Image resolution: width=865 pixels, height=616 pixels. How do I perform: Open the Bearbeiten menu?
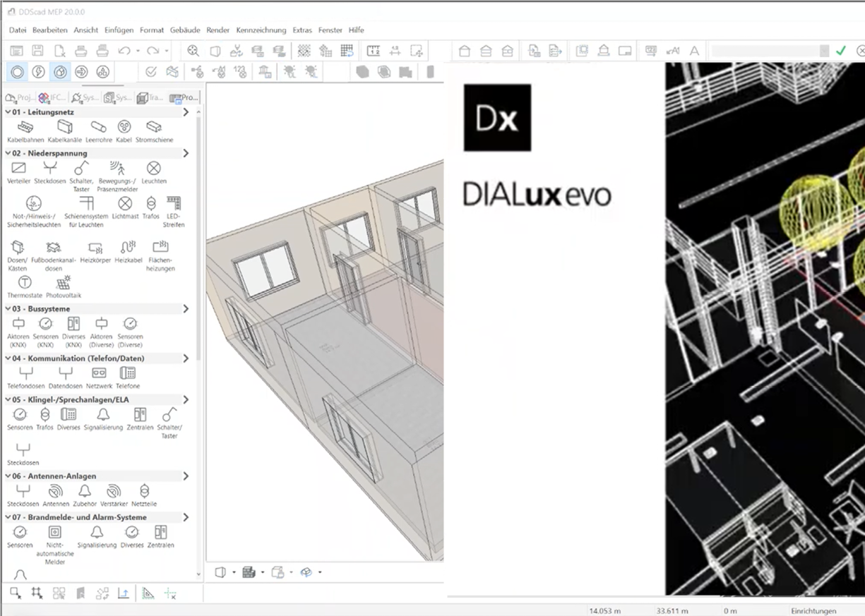50,30
